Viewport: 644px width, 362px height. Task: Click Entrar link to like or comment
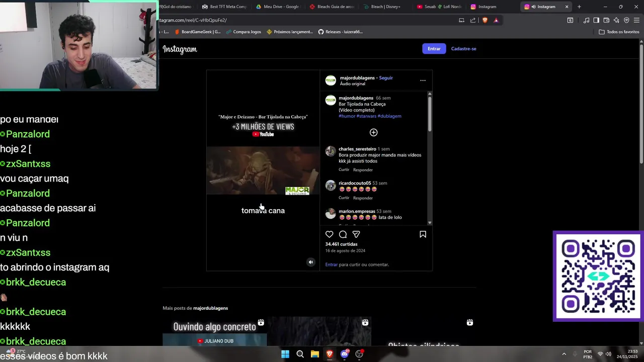[x=331, y=264]
